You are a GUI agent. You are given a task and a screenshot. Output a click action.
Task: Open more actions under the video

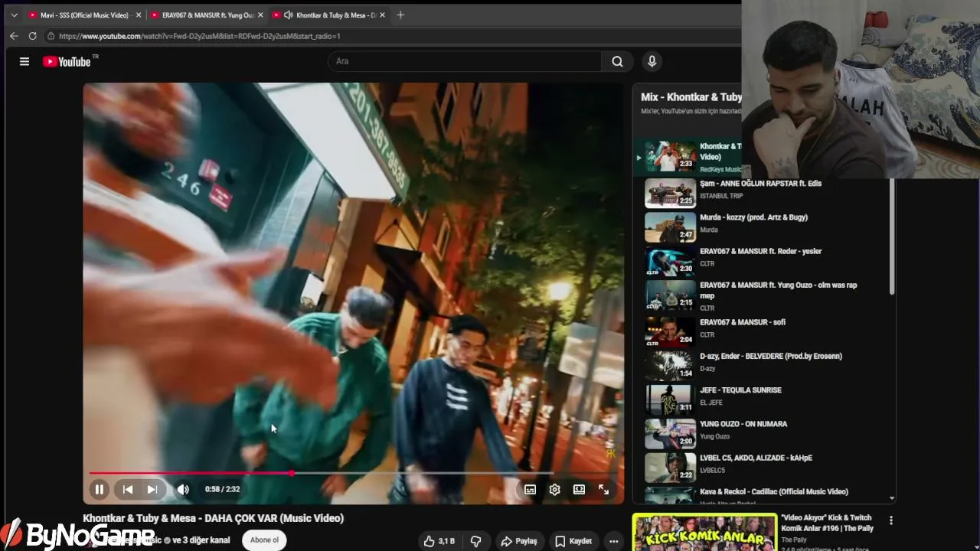coord(613,541)
